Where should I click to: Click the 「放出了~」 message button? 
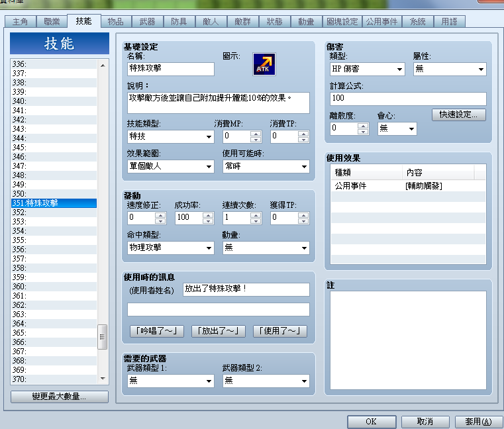coord(219,331)
